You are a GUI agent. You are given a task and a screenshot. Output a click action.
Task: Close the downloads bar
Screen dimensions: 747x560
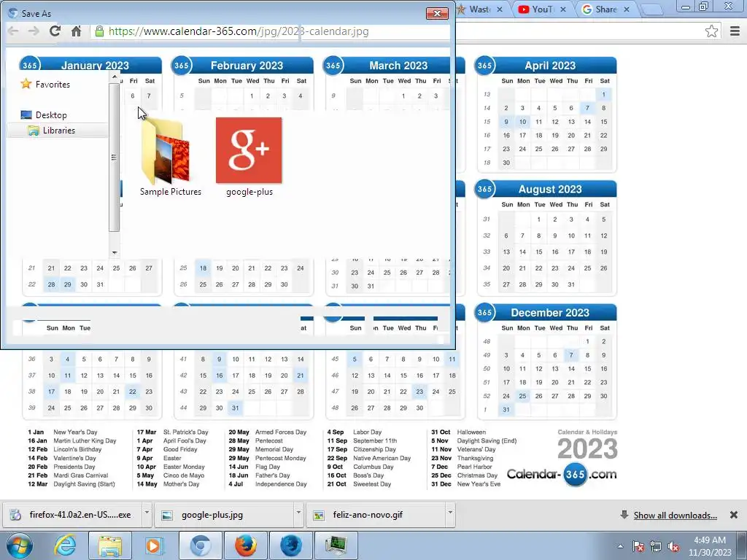pos(734,515)
